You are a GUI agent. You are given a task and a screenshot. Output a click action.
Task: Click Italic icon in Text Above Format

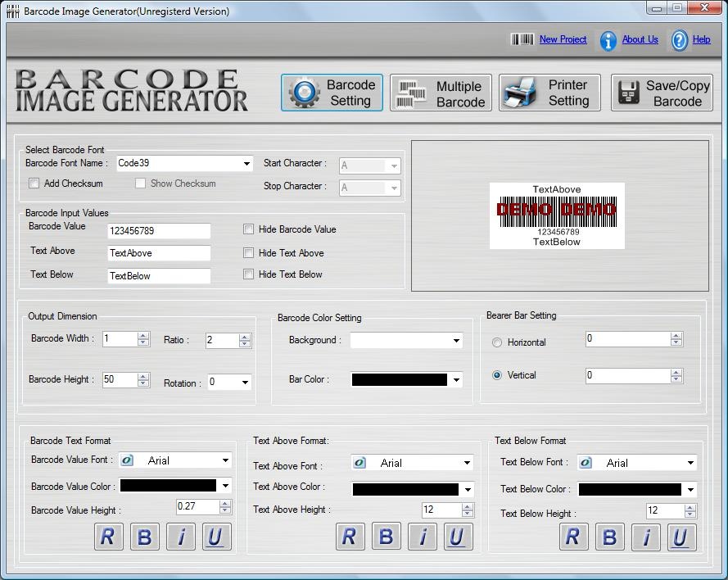[x=423, y=537]
